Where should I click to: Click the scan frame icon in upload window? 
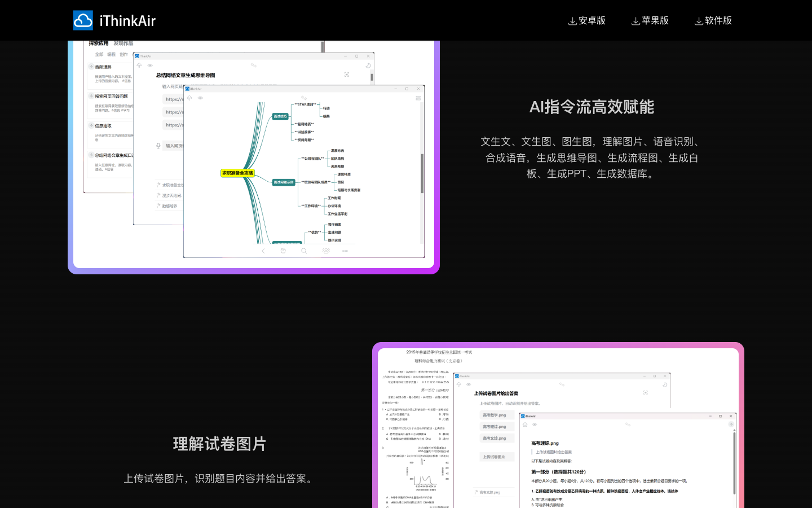click(x=645, y=392)
